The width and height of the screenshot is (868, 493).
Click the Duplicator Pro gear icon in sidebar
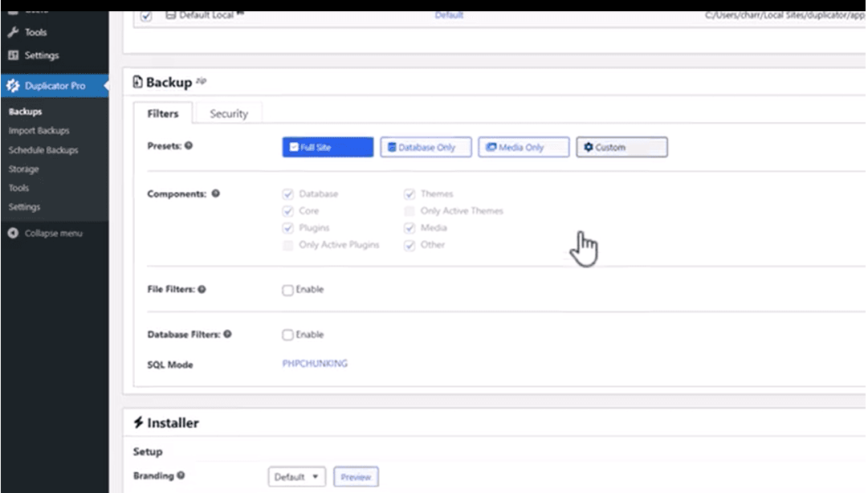point(13,86)
